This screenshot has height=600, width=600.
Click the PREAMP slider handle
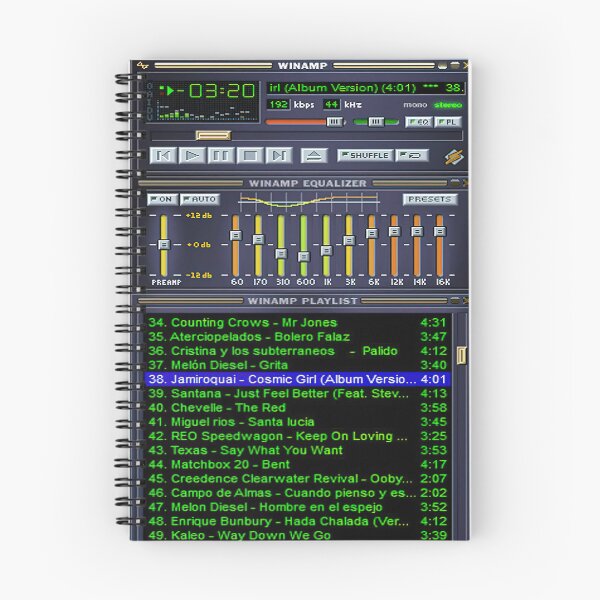pos(164,244)
